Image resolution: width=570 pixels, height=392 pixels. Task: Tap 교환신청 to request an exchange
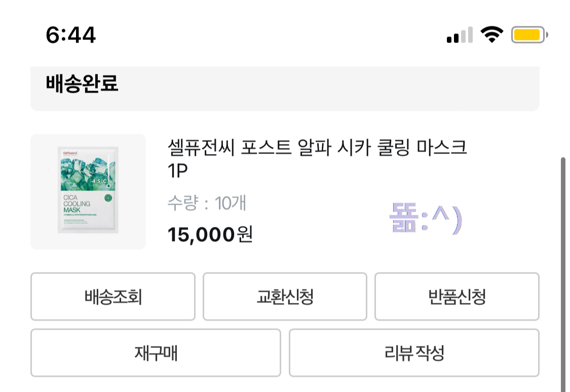pos(285,297)
